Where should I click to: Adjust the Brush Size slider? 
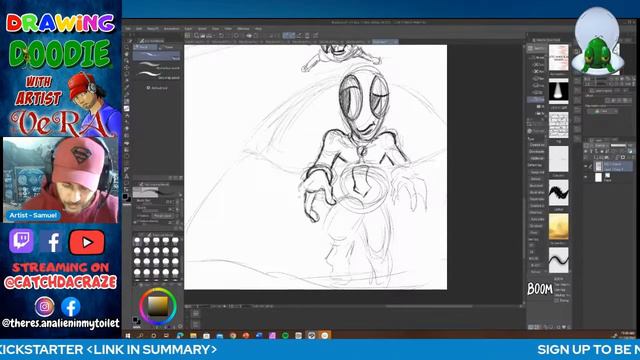click(154, 201)
